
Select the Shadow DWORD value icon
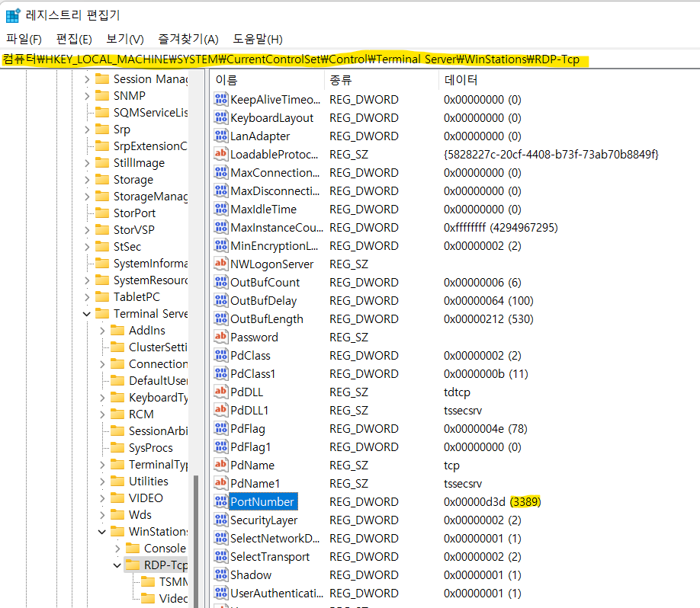pos(221,574)
